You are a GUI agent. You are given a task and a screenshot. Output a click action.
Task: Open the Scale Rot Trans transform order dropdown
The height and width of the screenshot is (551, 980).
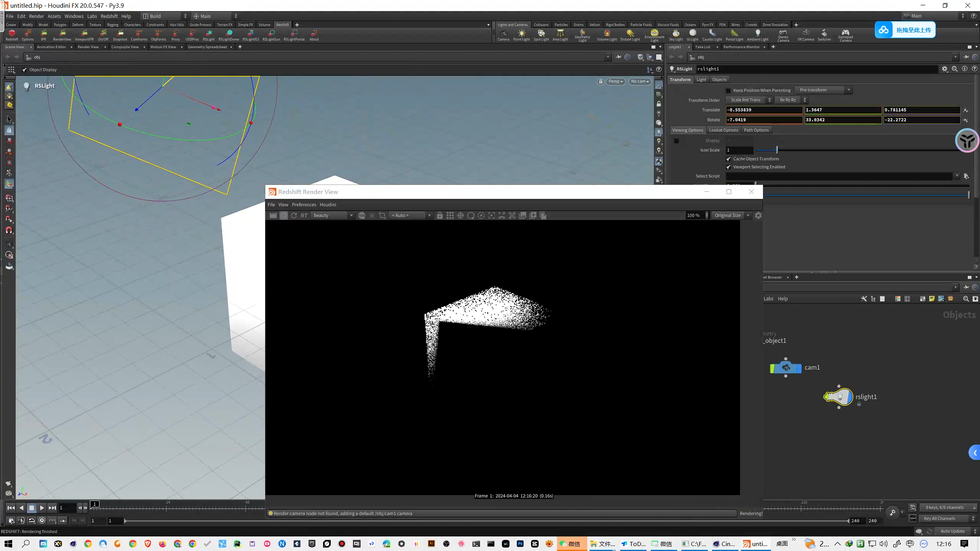pyautogui.click(x=749, y=100)
